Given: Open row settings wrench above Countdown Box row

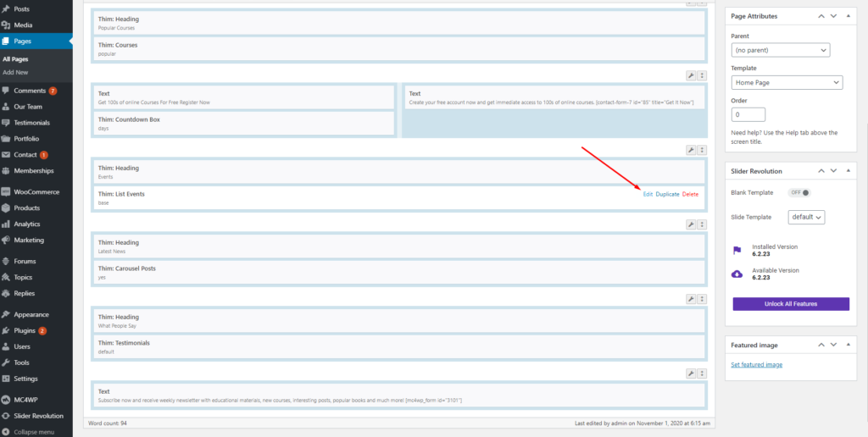Looking at the screenshot, I should (691, 75).
